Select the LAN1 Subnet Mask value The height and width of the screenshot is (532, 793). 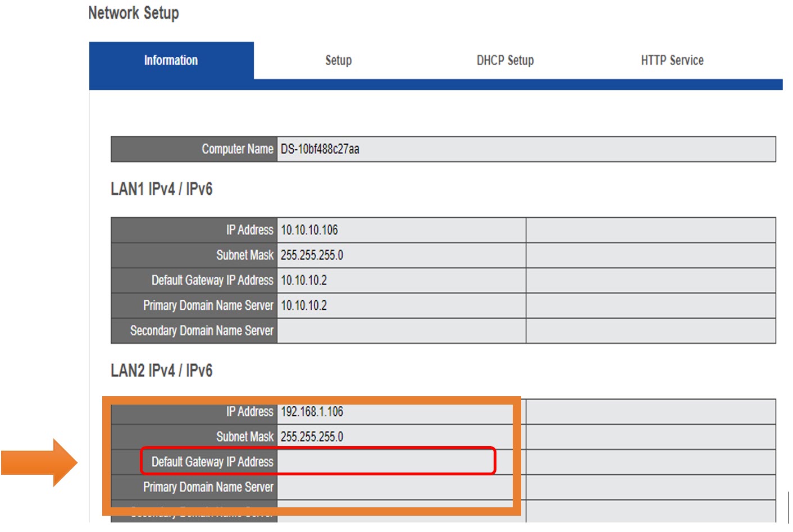coord(312,255)
